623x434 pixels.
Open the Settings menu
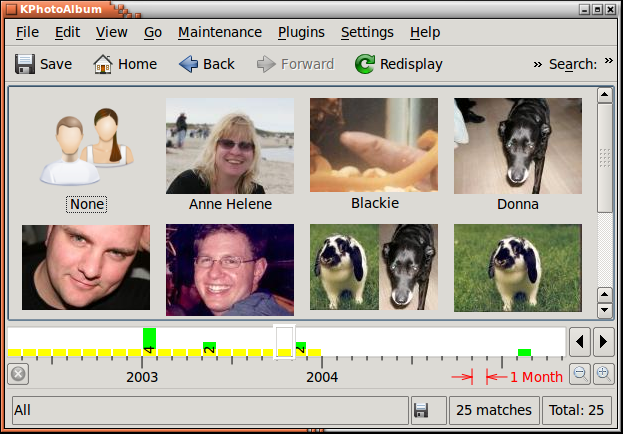tap(367, 32)
